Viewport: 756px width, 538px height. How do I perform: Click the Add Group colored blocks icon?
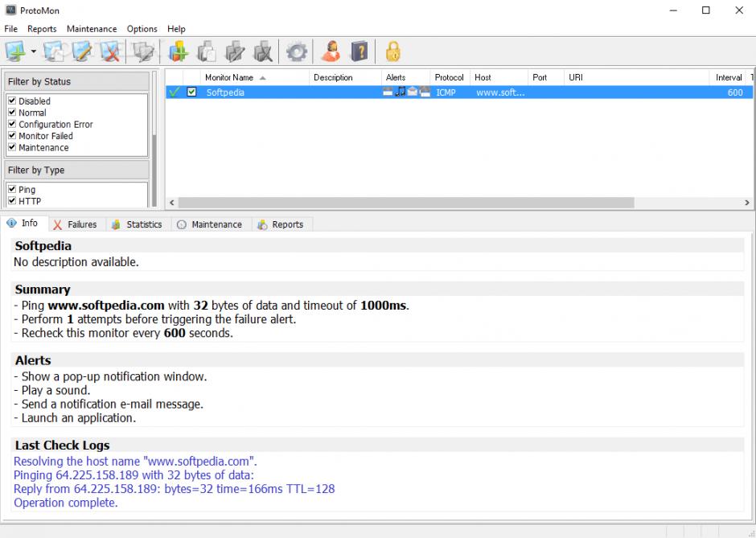pos(178,51)
